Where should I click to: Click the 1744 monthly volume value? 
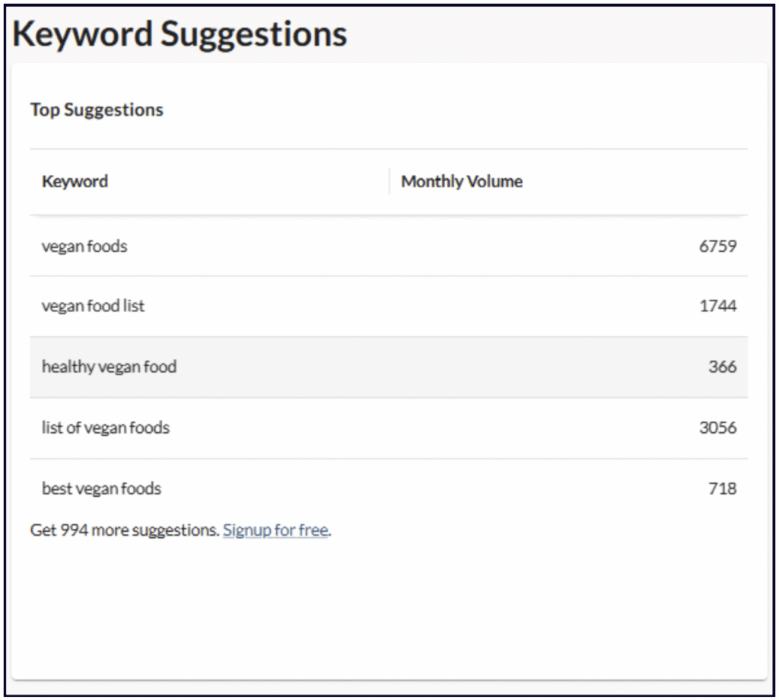pyautogui.click(x=717, y=307)
